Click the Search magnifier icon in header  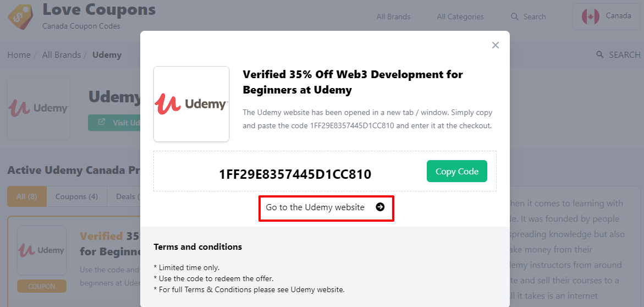point(515,17)
